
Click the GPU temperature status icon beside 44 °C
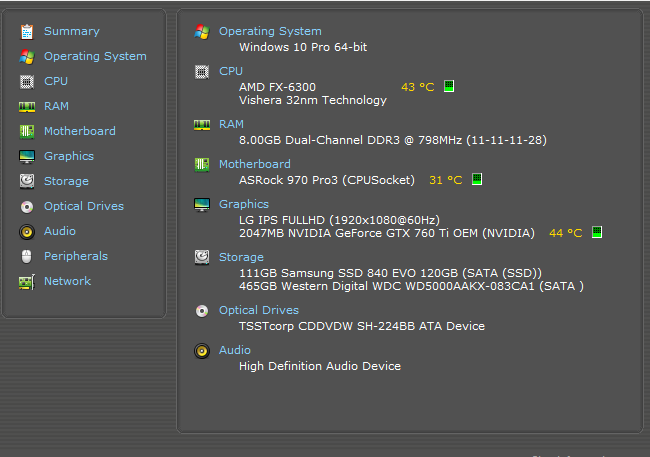click(x=597, y=232)
